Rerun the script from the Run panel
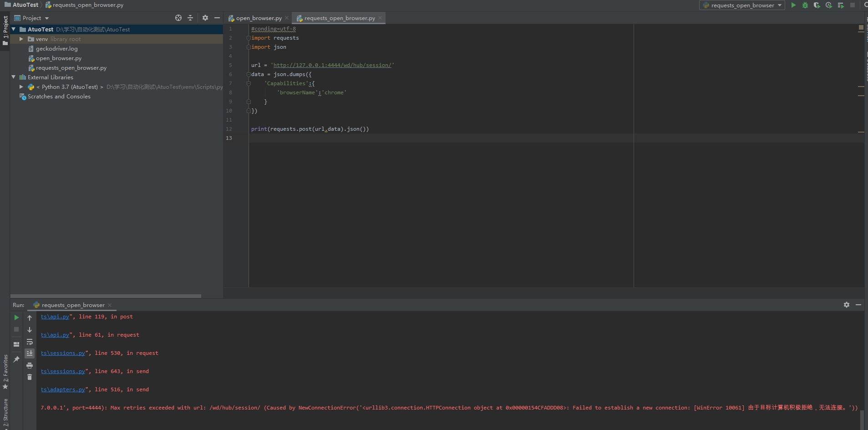This screenshot has height=430, width=868. point(16,317)
